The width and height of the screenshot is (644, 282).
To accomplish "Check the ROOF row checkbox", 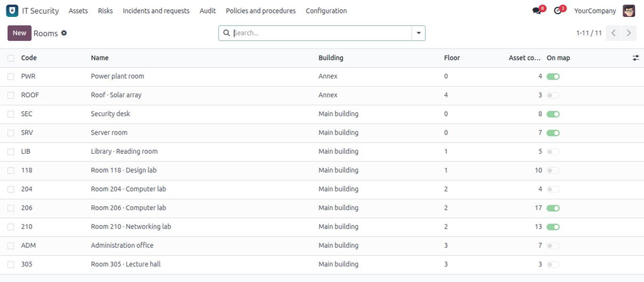I will coord(11,95).
